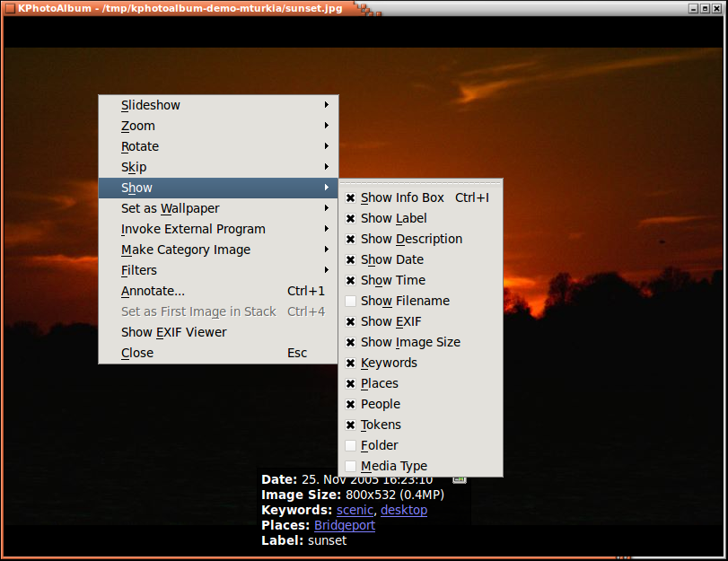Follow the Bridgeport place link

coord(345,525)
